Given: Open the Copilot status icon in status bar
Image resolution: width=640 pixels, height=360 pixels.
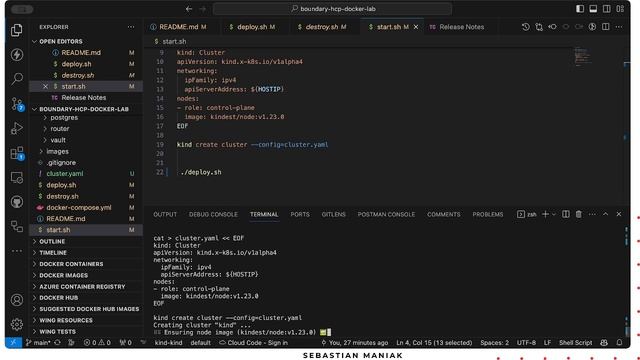Looking at the screenshot, I should point(604,343).
